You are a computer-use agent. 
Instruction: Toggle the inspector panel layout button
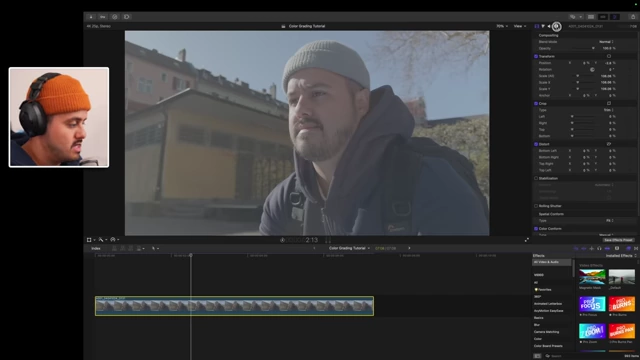[615, 17]
